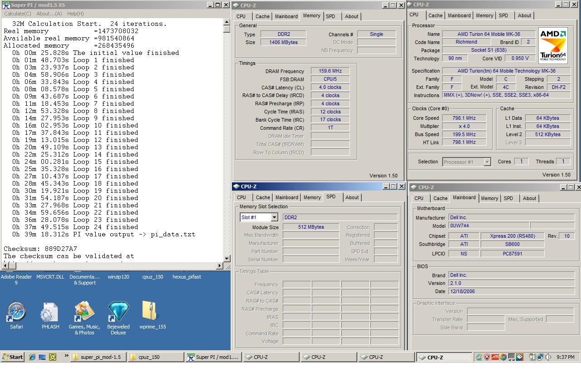The image size is (581, 392).
Task: Select the Adobe Reader 9 desktop label
Action: tap(17, 279)
